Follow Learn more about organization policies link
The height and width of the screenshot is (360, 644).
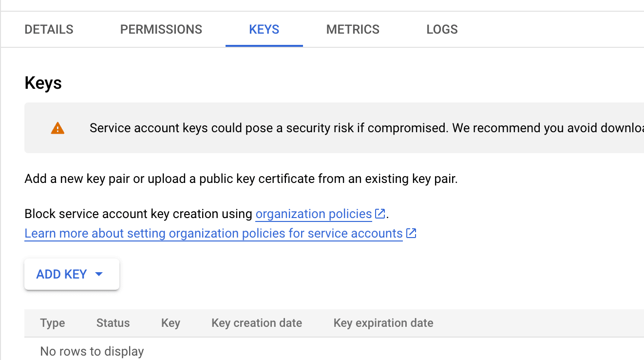tap(213, 233)
